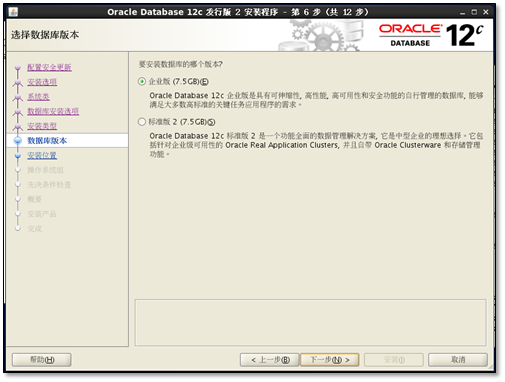Open the 系统类 step link
This screenshot has width=505, height=382.
pyautogui.click(x=38, y=97)
